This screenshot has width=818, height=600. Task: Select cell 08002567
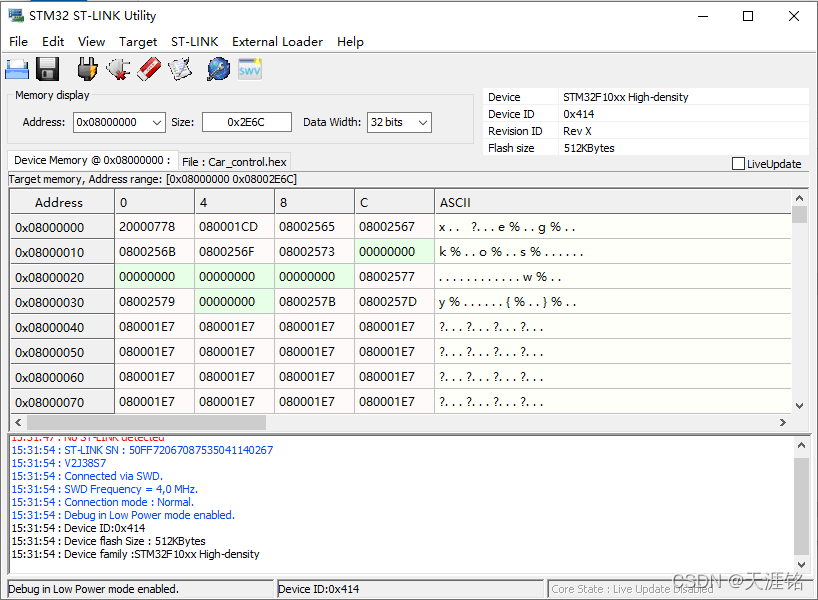coord(394,227)
